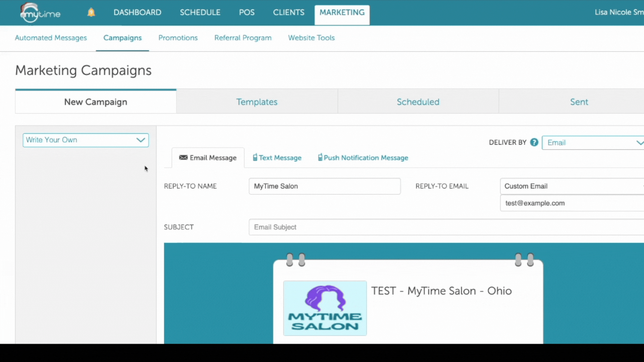Click the Marketing Campaigns page title

pyautogui.click(x=84, y=70)
